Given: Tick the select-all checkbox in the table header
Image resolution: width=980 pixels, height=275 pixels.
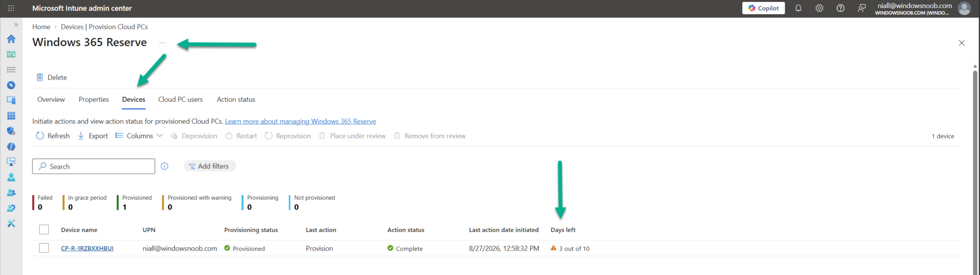Looking at the screenshot, I should click(44, 230).
